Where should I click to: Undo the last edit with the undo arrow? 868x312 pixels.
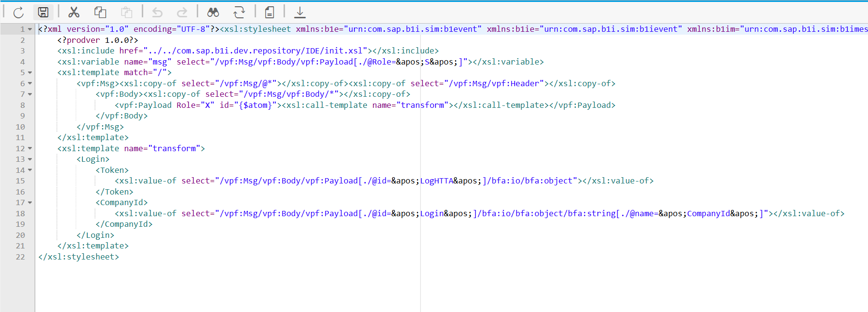point(157,12)
